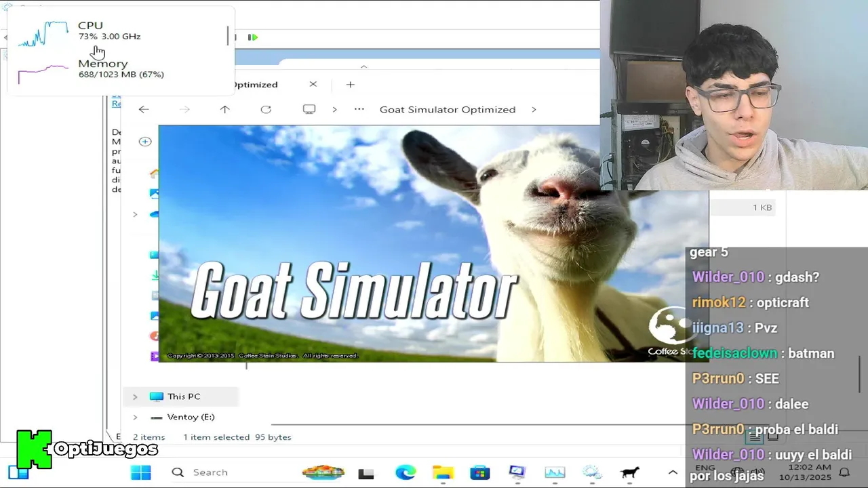The image size is (868, 488).
Task: Select This PC in navigation pane
Action: (180, 396)
